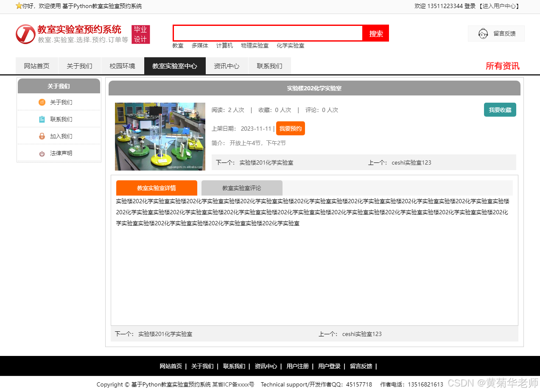Viewport: 540px width, 392px height.
Task: Click the 多媒体 search keyword link
Action: click(200, 45)
